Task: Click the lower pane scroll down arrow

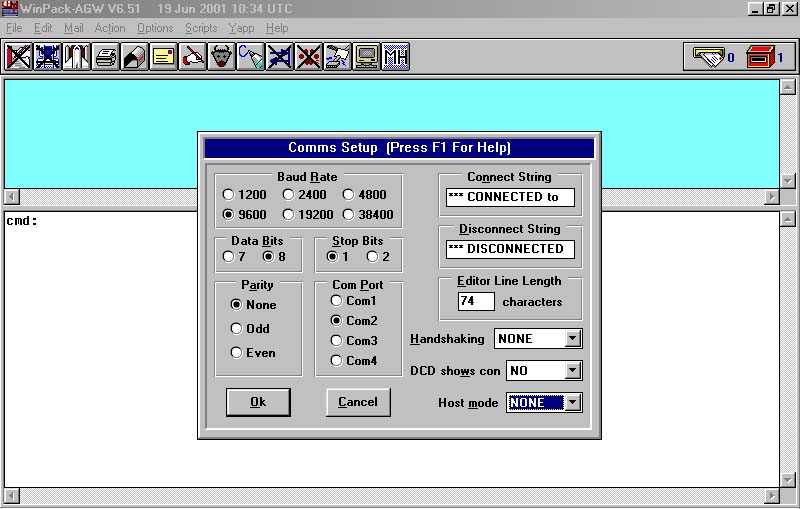Action: 788,480
